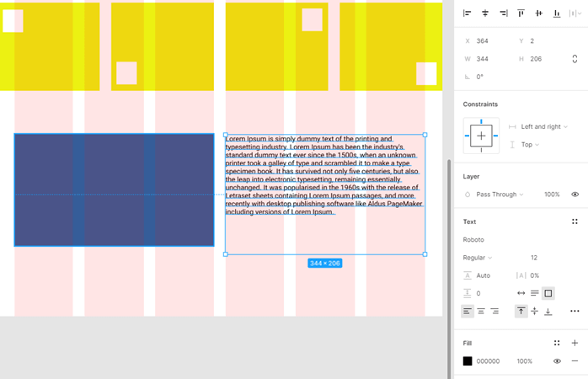Viewport: 588px width, 379px height.
Task: Open the Regular font weight dropdown
Action: click(x=478, y=258)
